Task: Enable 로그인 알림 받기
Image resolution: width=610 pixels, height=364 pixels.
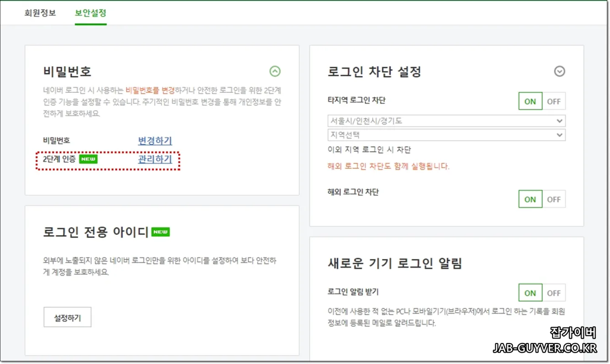Action: (x=529, y=293)
